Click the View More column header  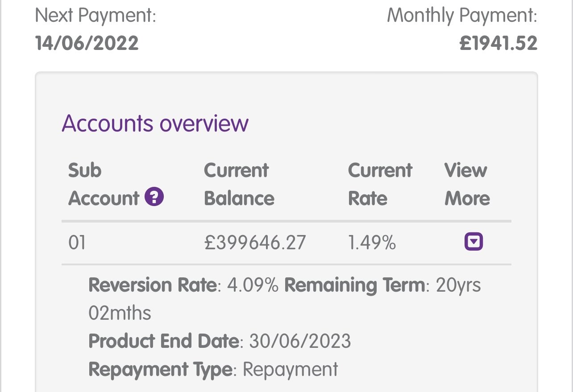pyautogui.click(x=467, y=184)
